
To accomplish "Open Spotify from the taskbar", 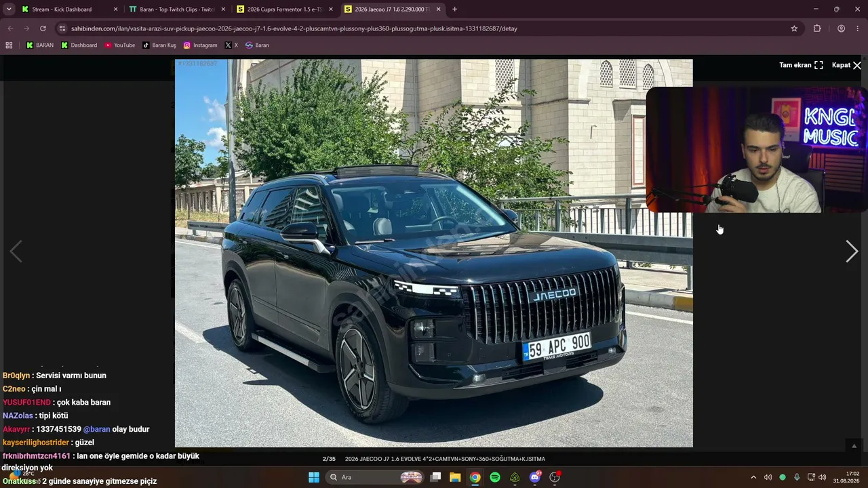I will tap(495, 477).
